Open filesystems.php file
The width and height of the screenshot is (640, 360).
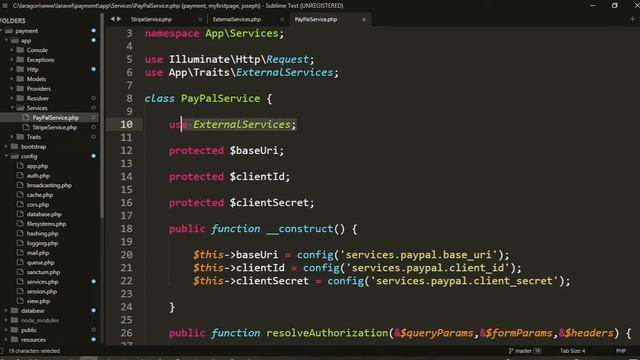46,224
